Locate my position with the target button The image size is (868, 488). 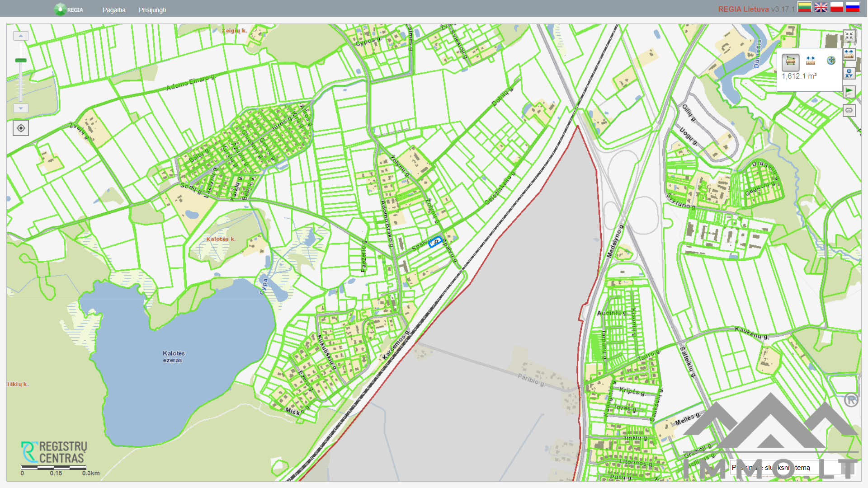[x=21, y=128]
